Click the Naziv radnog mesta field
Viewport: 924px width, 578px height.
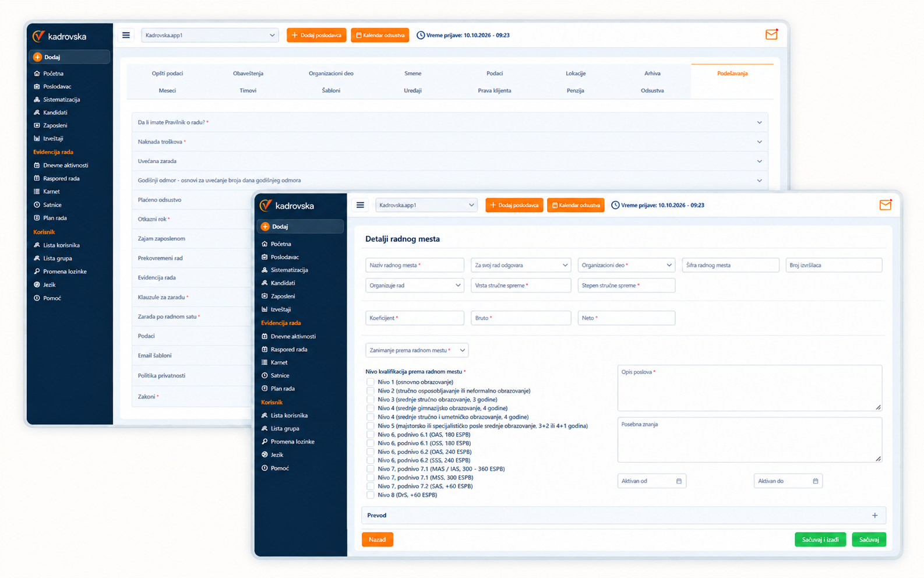point(414,265)
